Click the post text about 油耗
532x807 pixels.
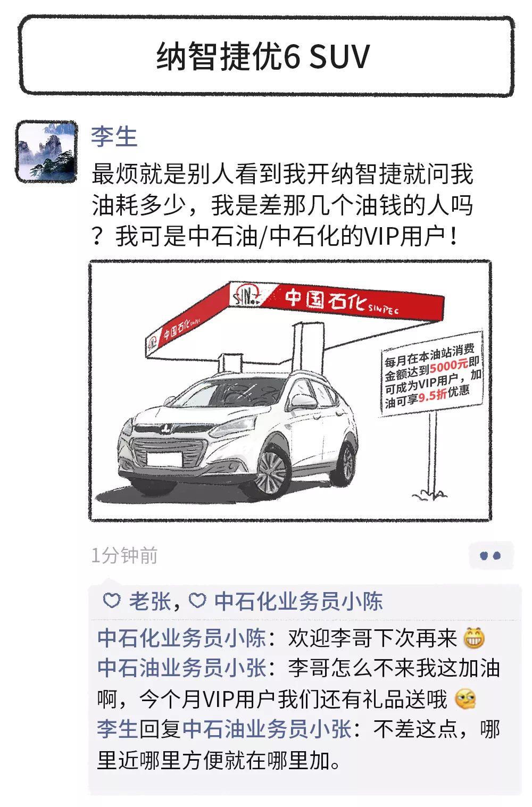(x=282, y=206)
